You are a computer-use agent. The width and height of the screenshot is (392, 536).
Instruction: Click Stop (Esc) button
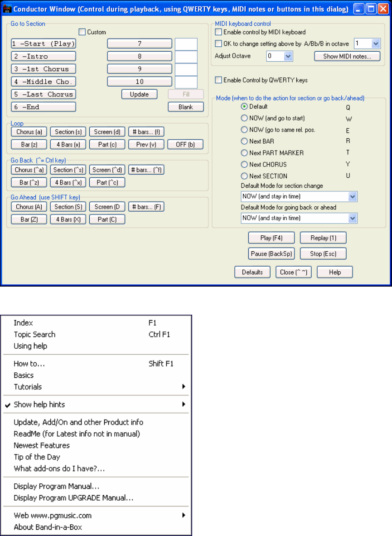(323, 253)
